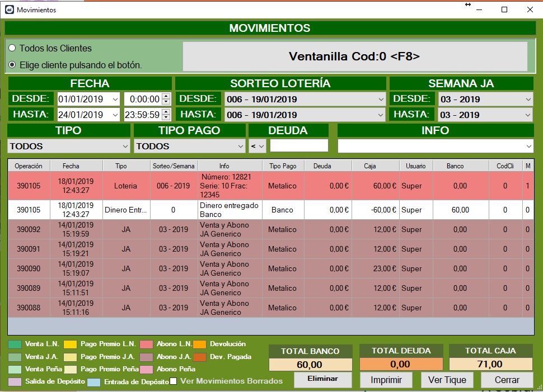This screenshot has height=392, width=543.
Task: Click the 23:59:59 end time field
Action: click(143, 115)
